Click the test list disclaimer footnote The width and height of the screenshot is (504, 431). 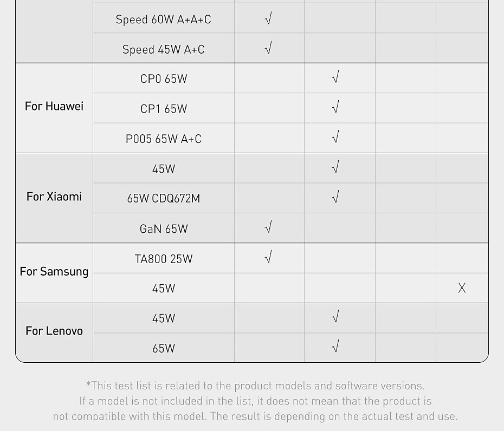pyautogui.click(x=255, y=401)
